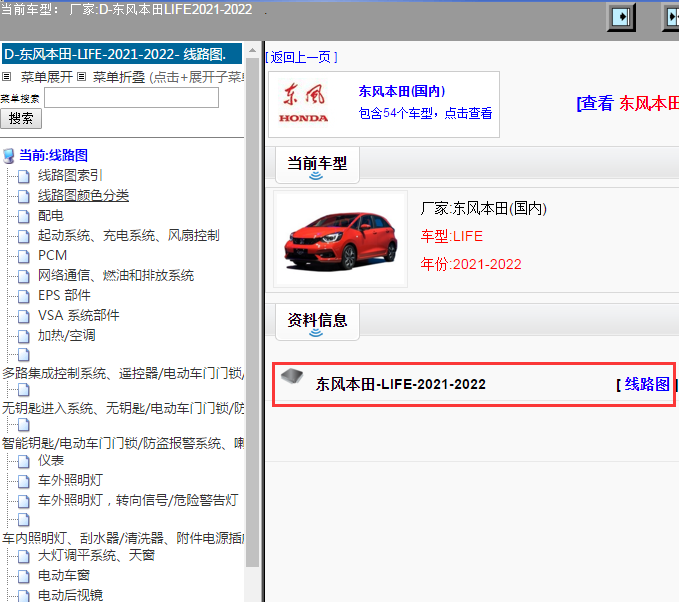The height and width of the screenshot is (602, 679).
Task: Click the page icon next to 线路图索引
Action: (x=24, y=176)
